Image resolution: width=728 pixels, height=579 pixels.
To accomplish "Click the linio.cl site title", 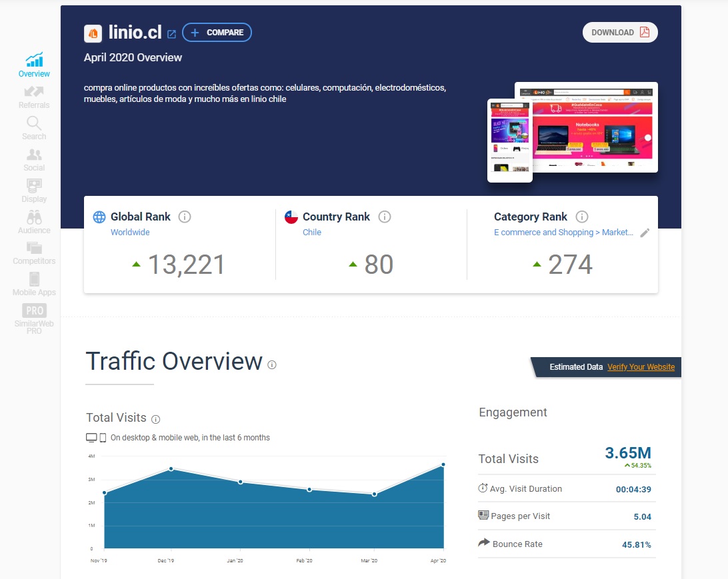I will pyautogui.click(x=135, y=33).
